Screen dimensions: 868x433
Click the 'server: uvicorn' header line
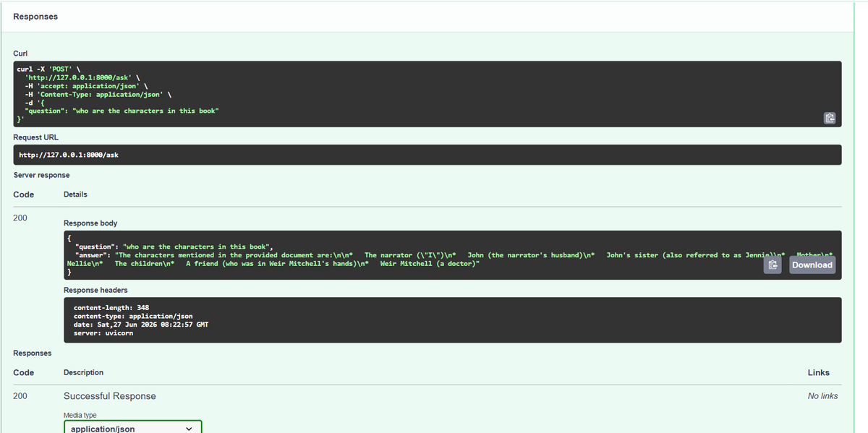click(103, 333)
